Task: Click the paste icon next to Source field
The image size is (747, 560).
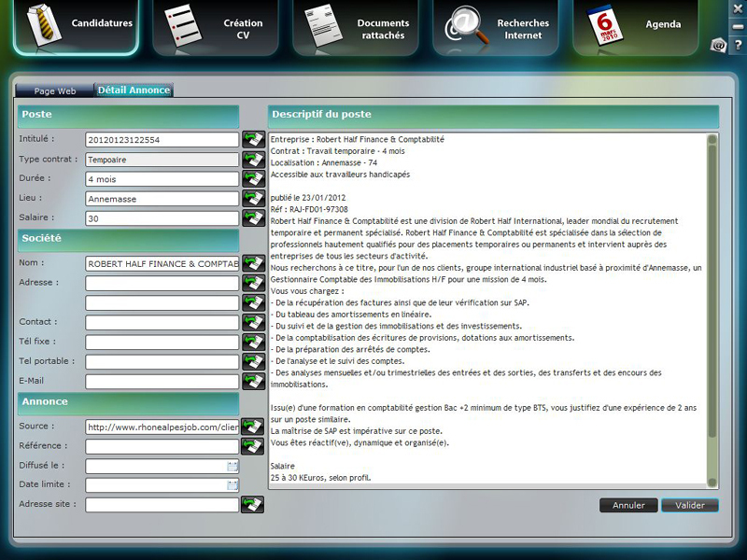Action: [x=252, y=427]
